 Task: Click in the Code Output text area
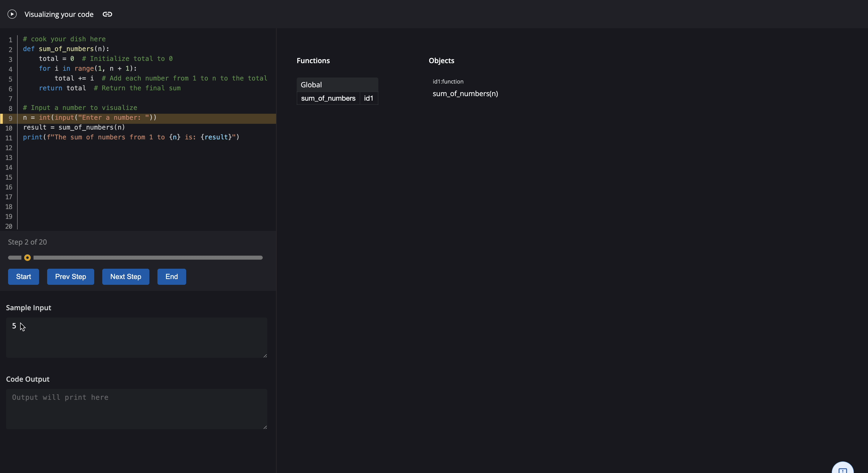[x=137, y=409]
